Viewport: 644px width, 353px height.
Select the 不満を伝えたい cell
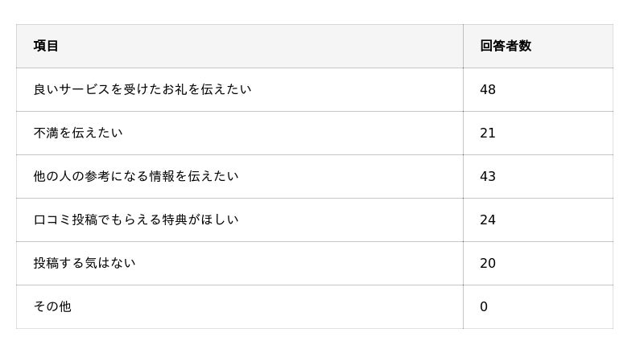pos(78,133)
